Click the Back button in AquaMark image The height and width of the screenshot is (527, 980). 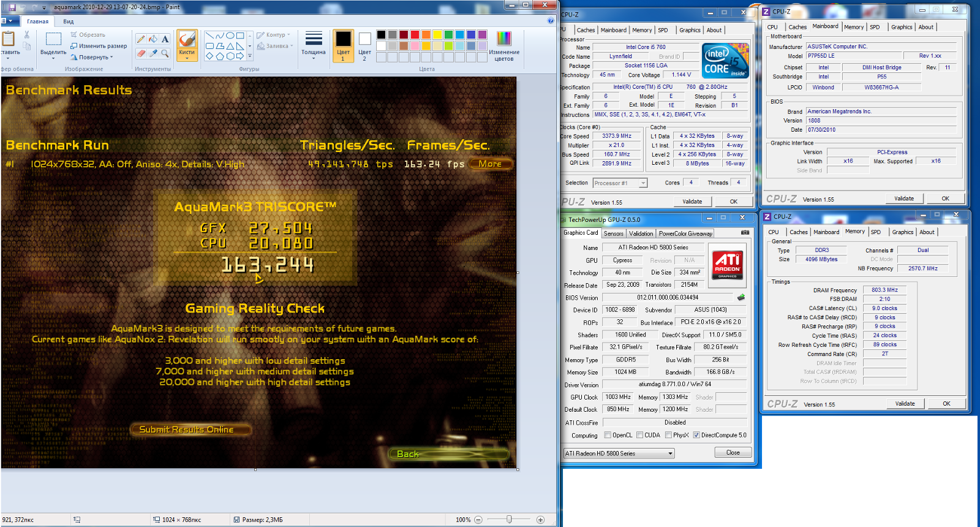pos(449,454)
